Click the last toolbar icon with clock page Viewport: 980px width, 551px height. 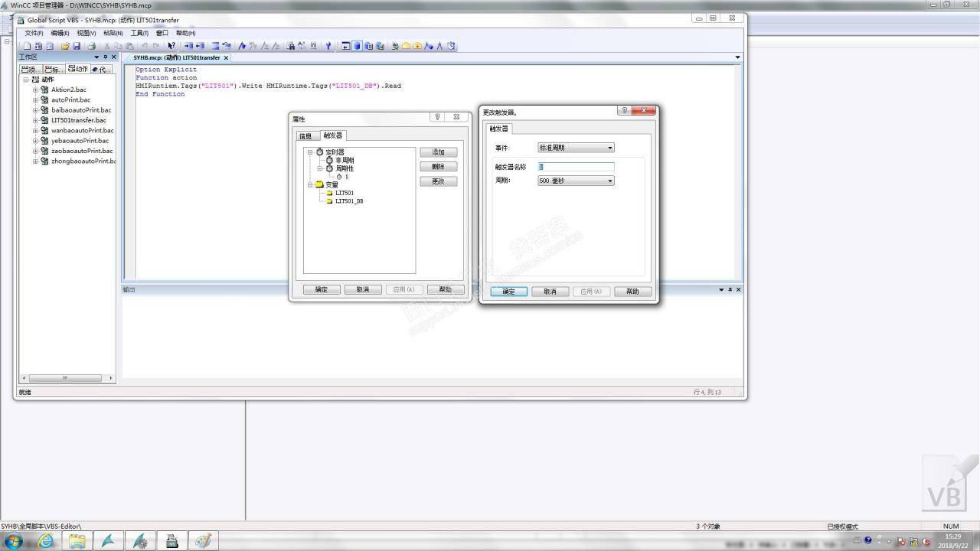pyautogui.click(x=451, y=46)
